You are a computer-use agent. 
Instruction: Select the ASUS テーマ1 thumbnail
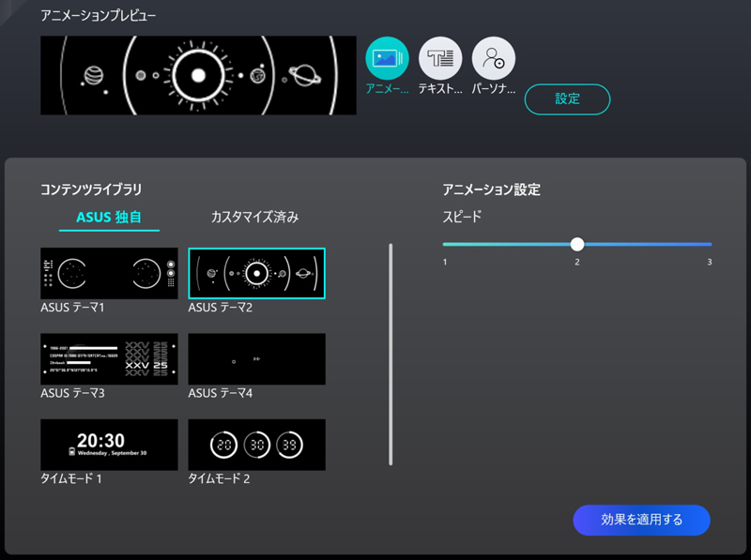(109, 271)
